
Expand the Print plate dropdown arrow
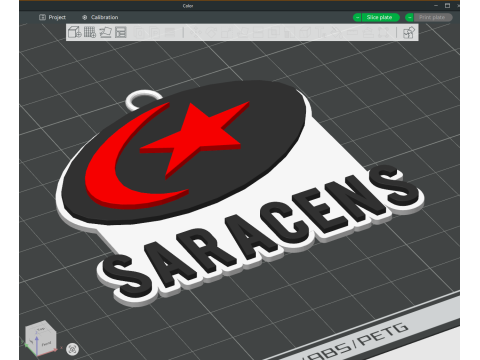[x=409, y=17]
